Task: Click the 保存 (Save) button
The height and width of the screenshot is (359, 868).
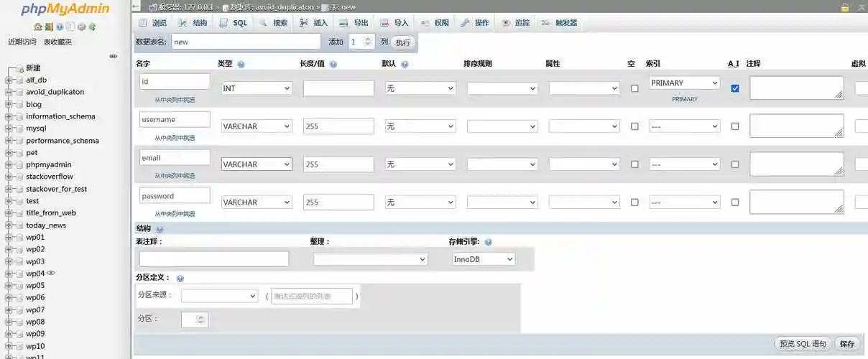Action: tap(847, 344)
